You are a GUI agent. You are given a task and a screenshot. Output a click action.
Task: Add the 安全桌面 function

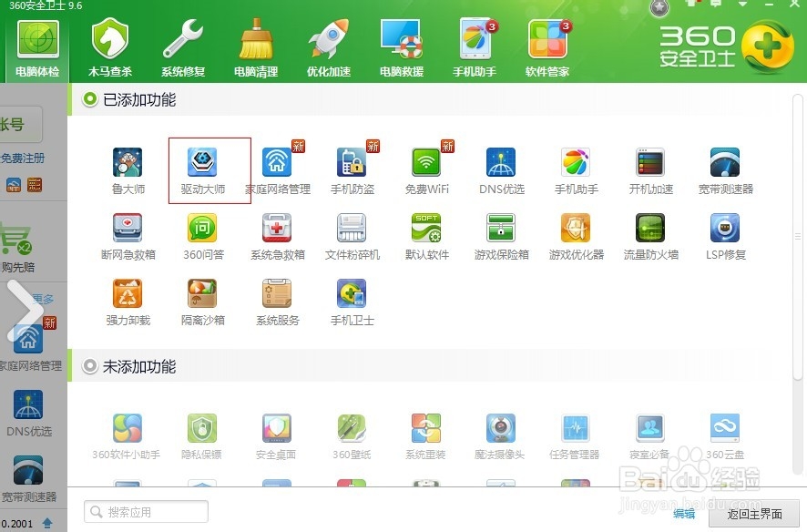pyautogui.click(x=276, y=436)
